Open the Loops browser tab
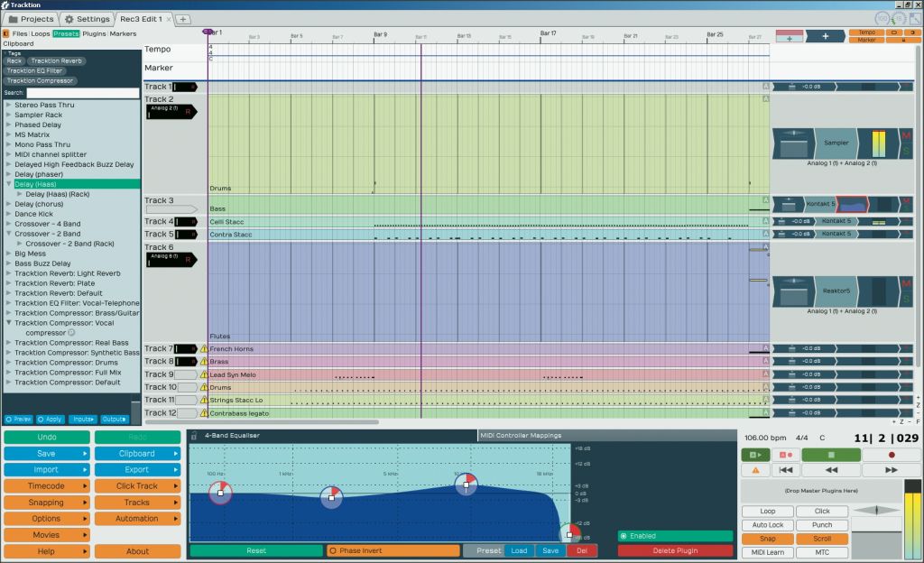924x563 pixels. pyautogui.click(x=41, y=33)
